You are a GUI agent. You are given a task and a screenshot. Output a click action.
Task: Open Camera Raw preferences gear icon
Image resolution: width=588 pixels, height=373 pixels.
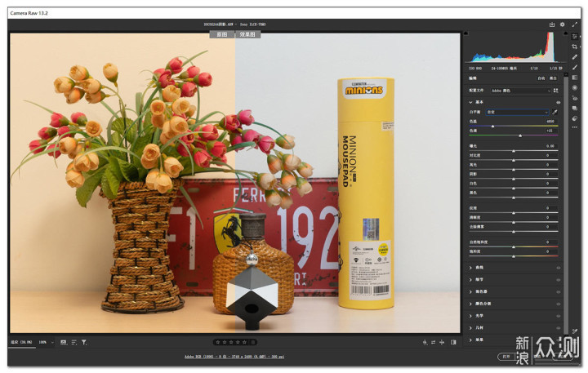[562, 24]
